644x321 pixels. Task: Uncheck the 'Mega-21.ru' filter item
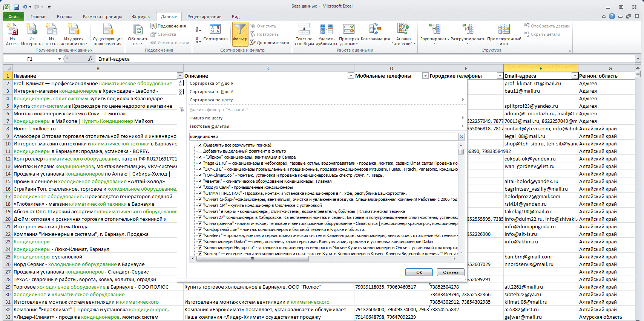pyautogui.click(x=200, y=163)
